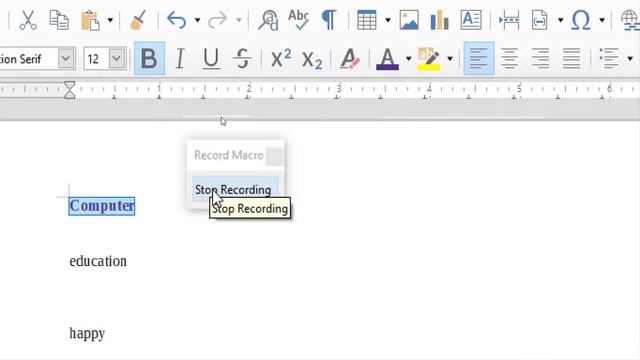Click the Insert Field icon
640x360 pixels.
coord(539,20)
